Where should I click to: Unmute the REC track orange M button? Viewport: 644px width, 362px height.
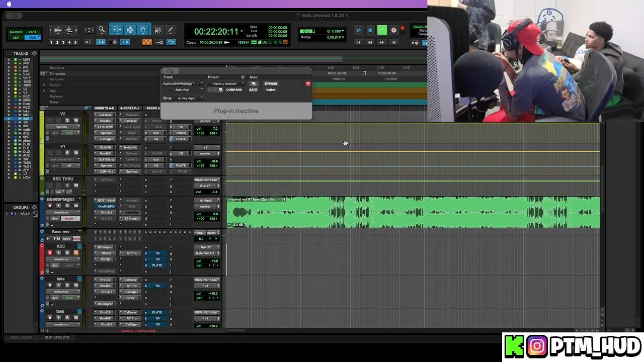click(76, 253)
